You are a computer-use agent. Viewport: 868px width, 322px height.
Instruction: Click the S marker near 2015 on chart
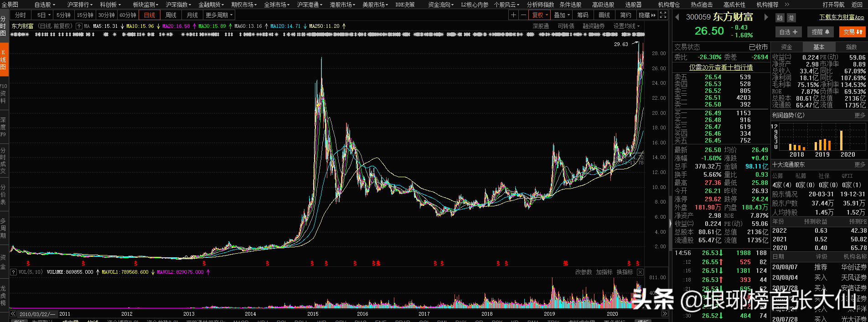[x=312, y=264]
